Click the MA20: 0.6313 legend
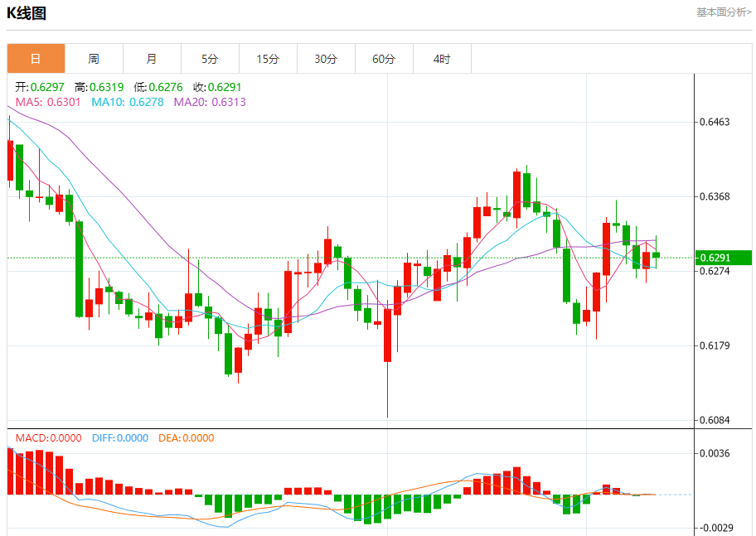 tap(210, 102)
